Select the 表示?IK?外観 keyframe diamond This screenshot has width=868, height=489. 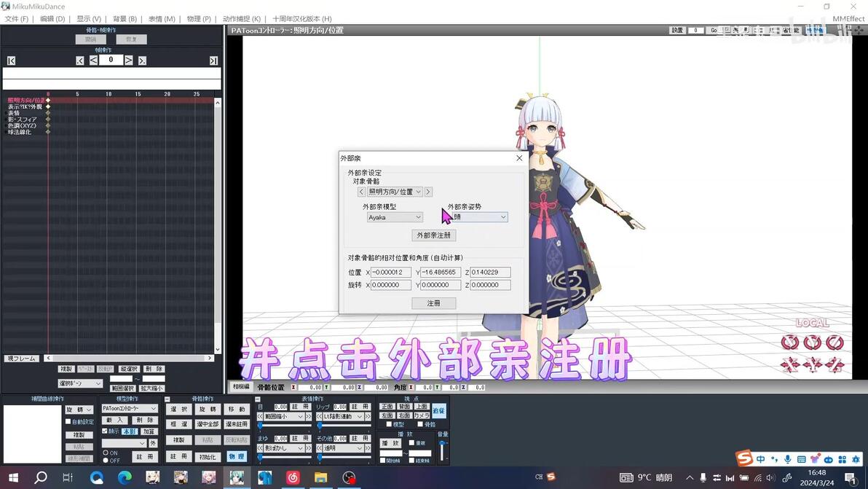tap(48, 106)
